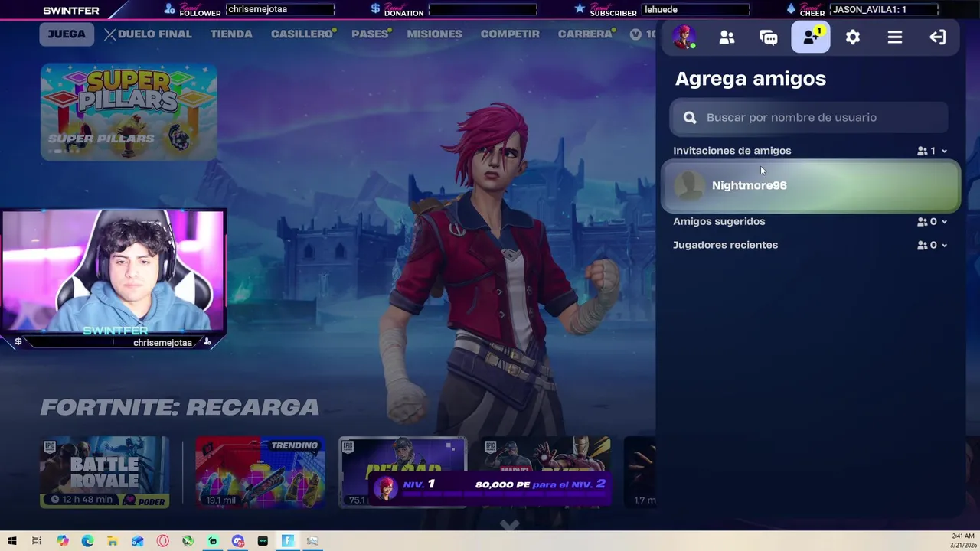Viewport: 980px width, 551px height.
Task: Click the webcam overlay of the streamer
Action: tap(113, 272)
